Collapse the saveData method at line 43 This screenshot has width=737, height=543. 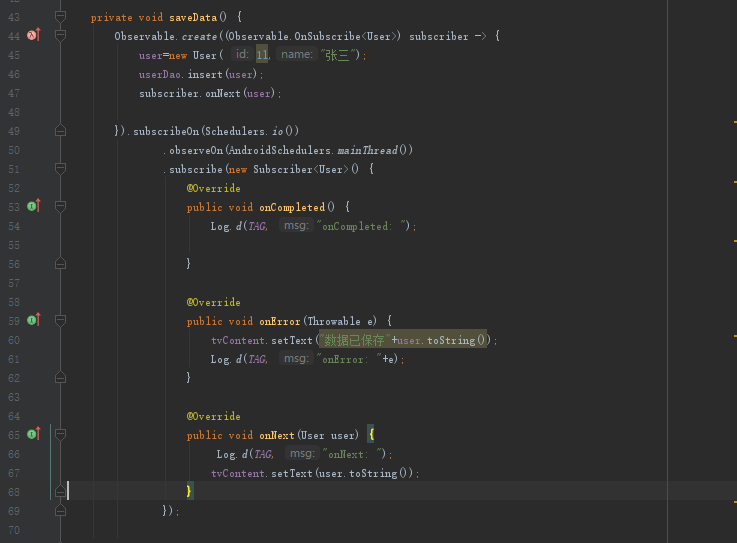point(60,17)
